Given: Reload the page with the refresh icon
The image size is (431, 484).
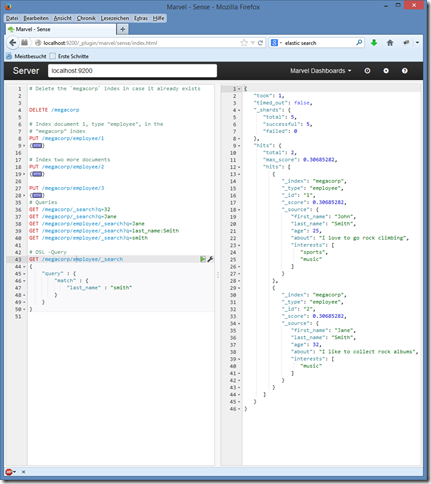Looking at the screenshot, I should [260, 43].
